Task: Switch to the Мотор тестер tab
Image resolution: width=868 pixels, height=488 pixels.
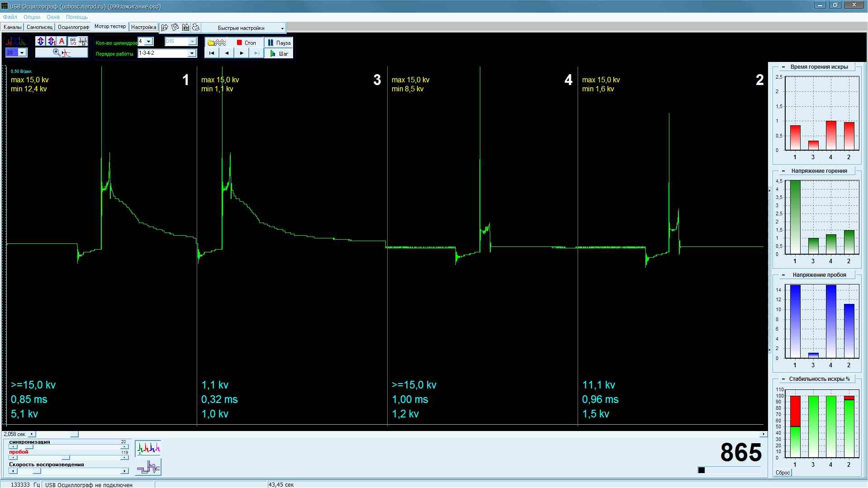Action: click(110, 27)
